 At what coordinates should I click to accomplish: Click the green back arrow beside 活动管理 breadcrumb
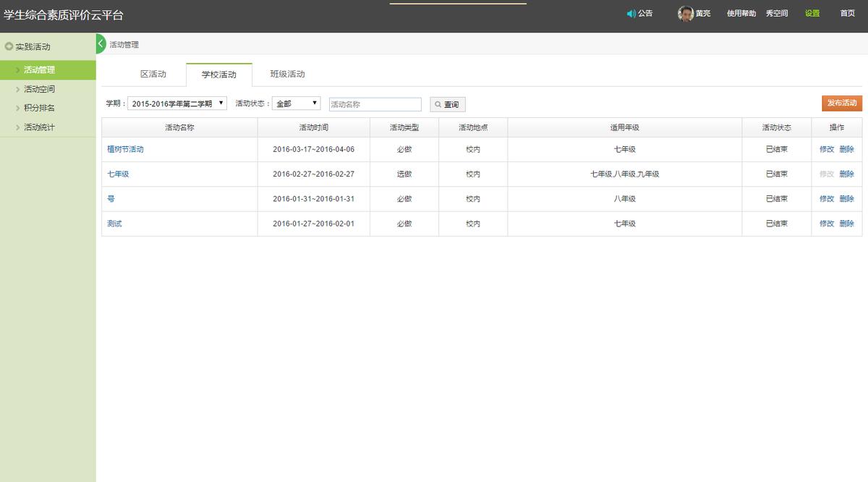100,44
